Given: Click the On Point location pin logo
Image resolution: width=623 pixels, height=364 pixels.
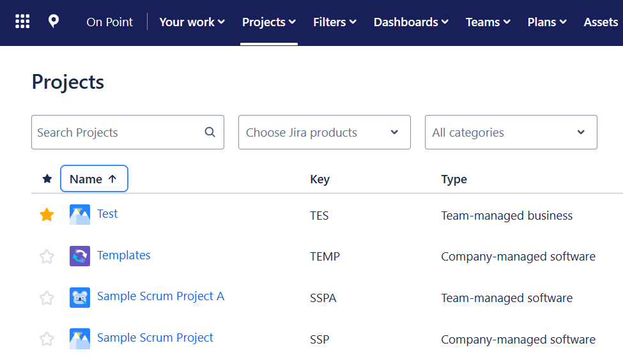Looking at the screenshot, I should (54, 22).
